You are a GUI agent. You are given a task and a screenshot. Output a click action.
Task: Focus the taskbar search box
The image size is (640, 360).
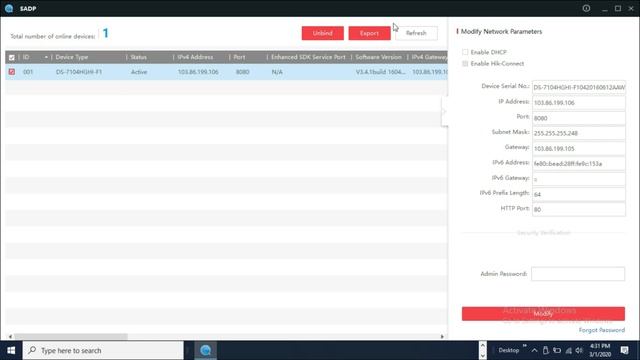click(103, 350)
